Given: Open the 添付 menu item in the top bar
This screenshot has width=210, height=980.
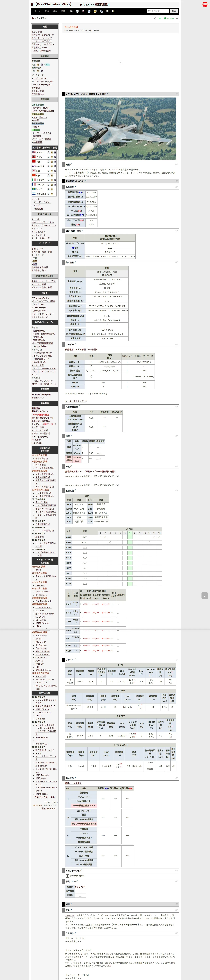Looking at the screenshot, I should [63, 11].
